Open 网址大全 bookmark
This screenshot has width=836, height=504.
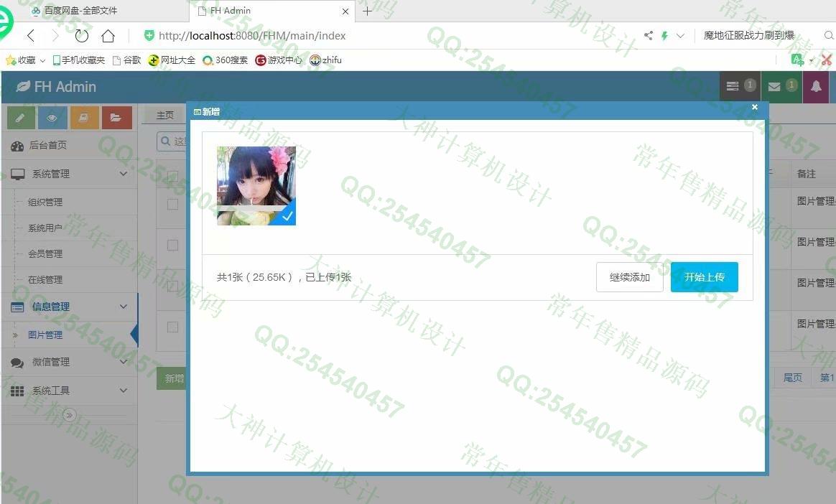tap(172, 60)
